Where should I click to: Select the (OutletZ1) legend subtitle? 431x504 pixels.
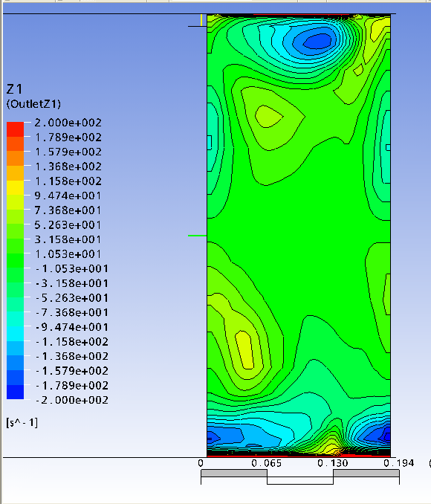tap(33, 104)
